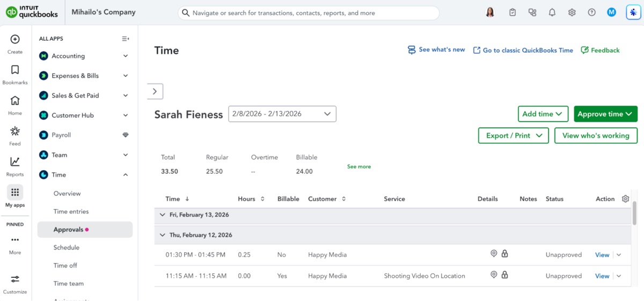Open the Intuit Assist sparkle icon
644x301 pixels.
pyautogui.click(x=633, y=12)
